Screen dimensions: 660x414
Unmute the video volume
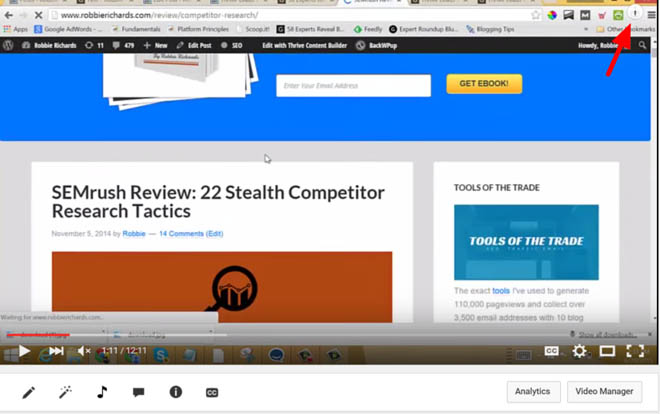pyautogui.click(x=85, y=351)
